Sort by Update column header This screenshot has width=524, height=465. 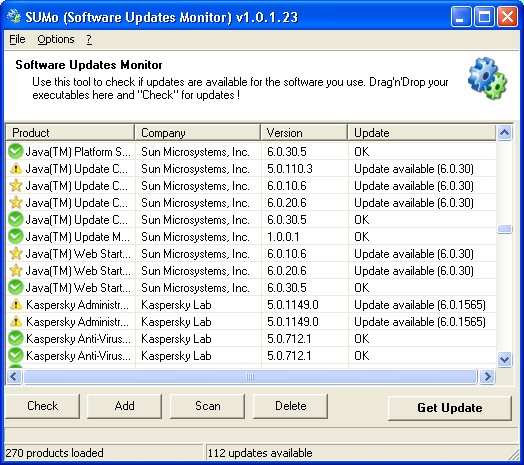click(x=422, y=133)
